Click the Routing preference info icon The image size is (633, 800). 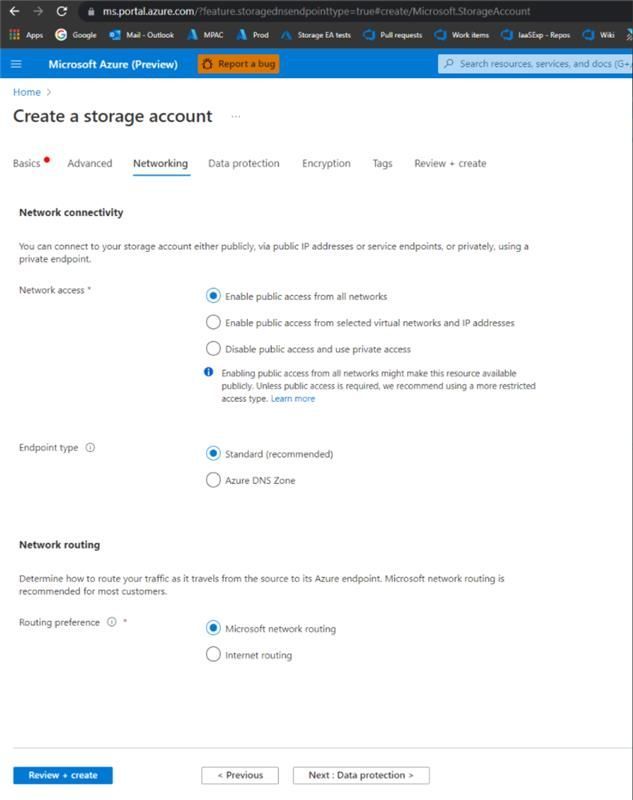pos(112,622)
